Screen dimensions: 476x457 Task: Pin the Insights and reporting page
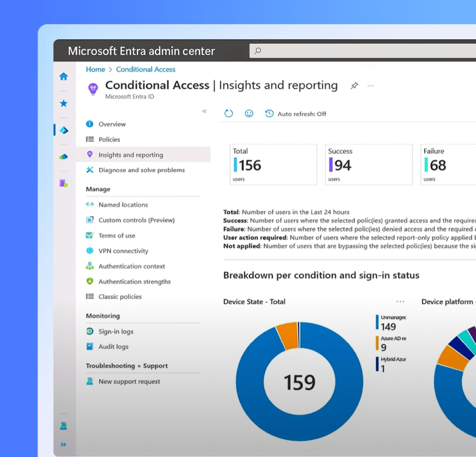point(354,86)
